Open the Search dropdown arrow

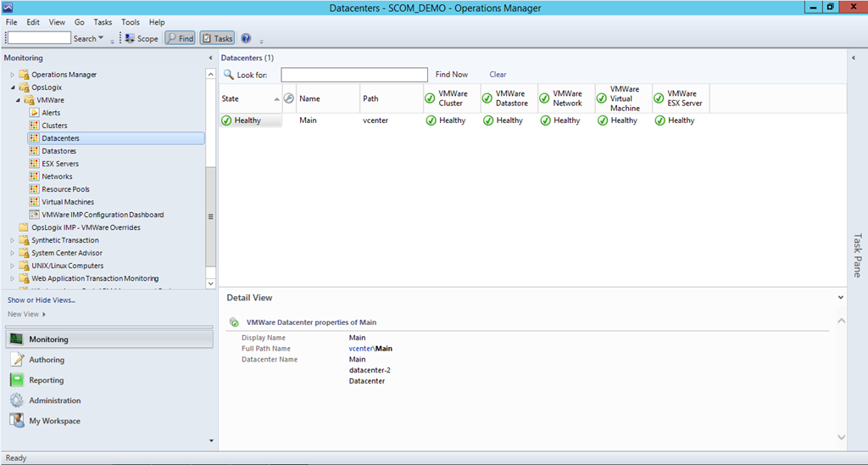[102, 38]
